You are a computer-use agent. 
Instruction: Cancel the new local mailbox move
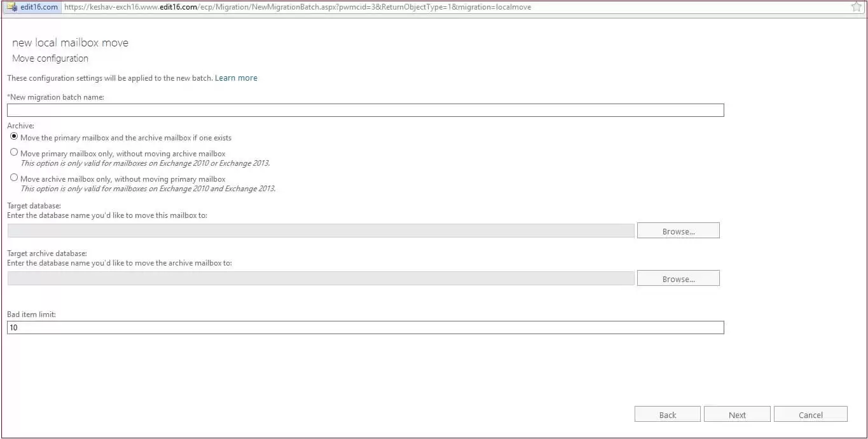(x=810, y=414)
